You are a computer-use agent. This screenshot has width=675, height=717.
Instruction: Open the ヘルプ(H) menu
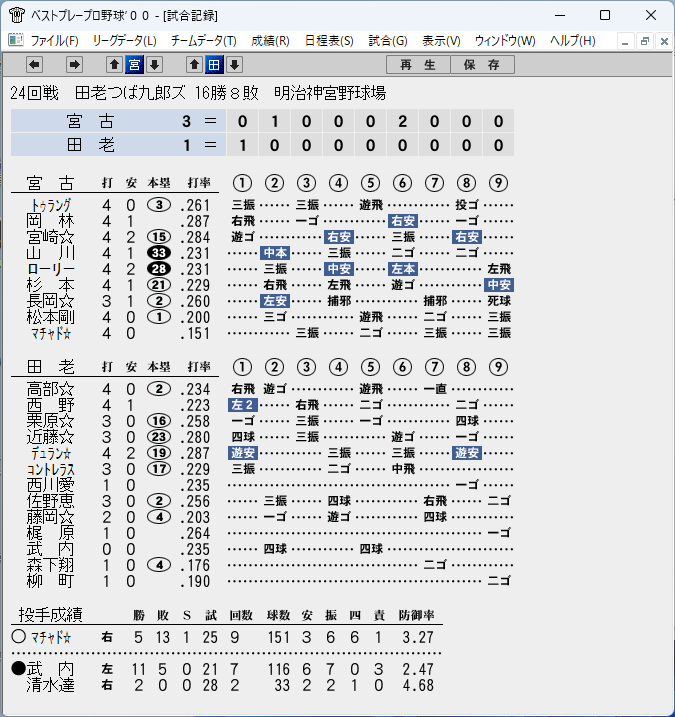coord(573,41)
